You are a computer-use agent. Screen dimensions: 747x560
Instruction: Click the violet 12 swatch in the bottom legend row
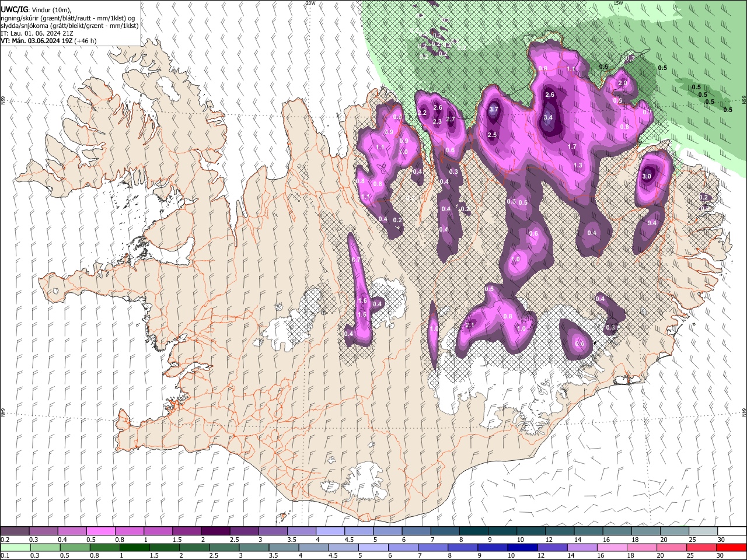(551, 547)
